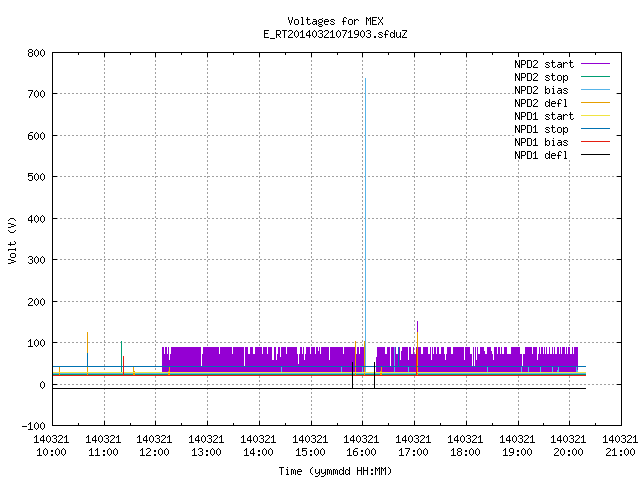Screen dimensions: 640x480
Task: Click the 300 y-axis tick label
Action: [x=36, y=260]
